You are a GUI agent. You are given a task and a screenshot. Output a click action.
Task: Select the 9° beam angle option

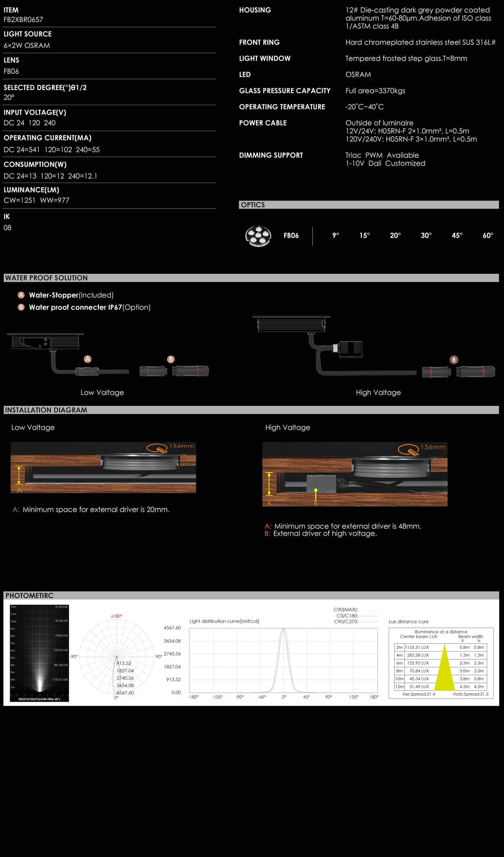click(335, 236)
